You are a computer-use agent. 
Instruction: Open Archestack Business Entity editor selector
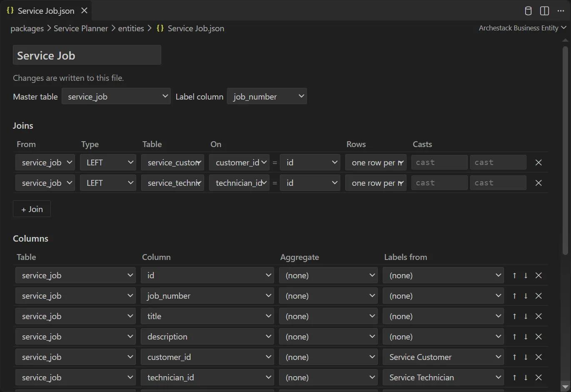tap(523, 28)
